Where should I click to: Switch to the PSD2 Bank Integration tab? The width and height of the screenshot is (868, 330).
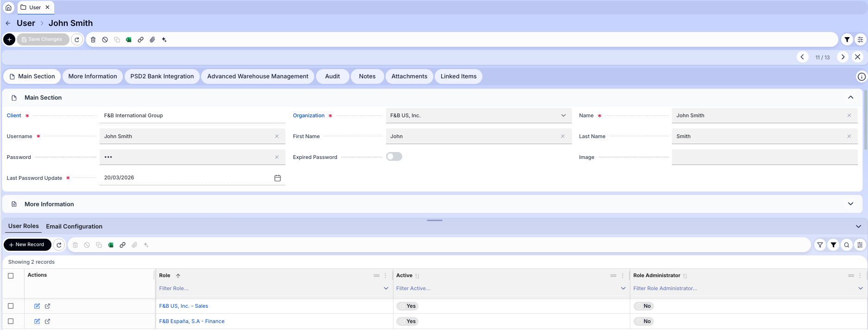[x=162, y=76]
